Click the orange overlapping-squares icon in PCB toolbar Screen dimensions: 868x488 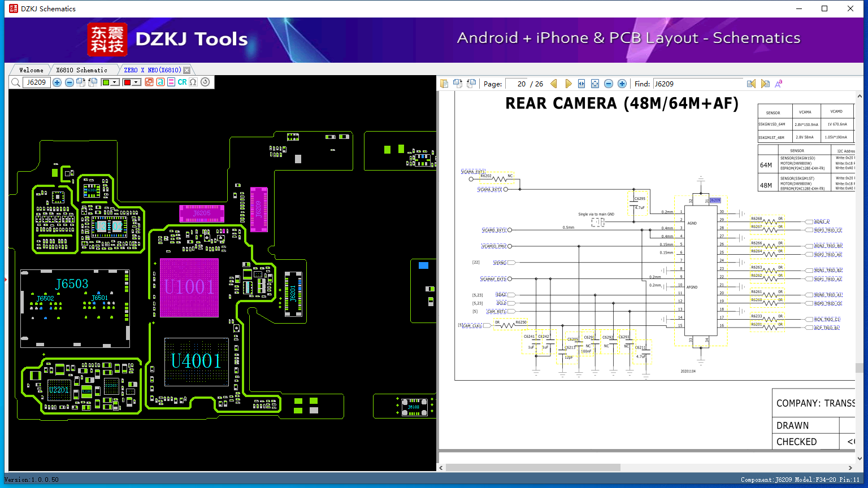149,82
